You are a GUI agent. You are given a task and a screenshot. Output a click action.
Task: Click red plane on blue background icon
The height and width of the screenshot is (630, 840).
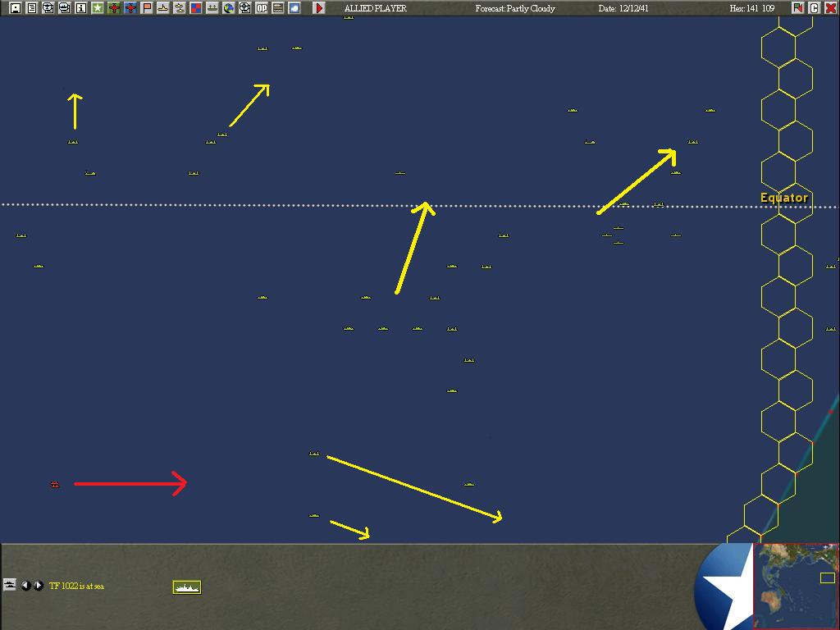130,8
